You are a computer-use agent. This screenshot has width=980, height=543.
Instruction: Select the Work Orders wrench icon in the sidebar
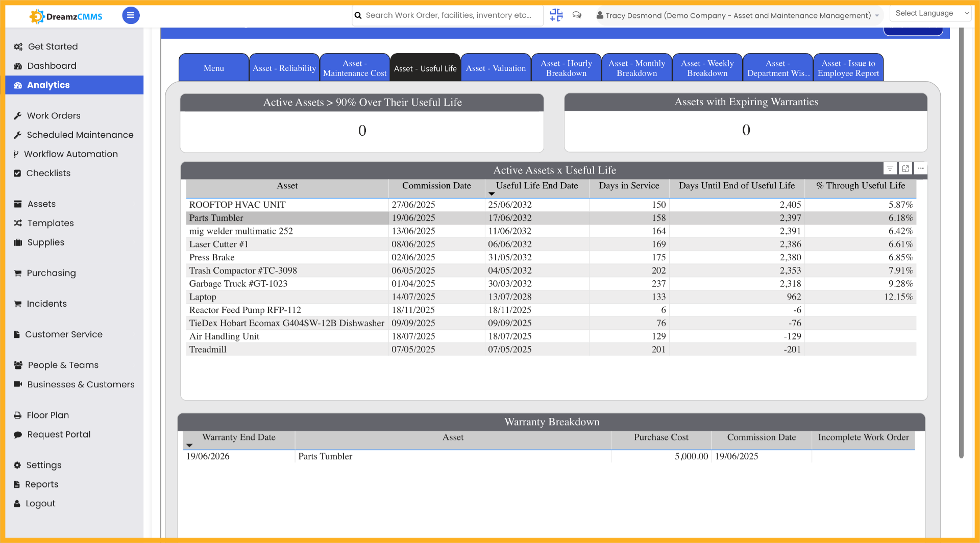tap(18, 115)
